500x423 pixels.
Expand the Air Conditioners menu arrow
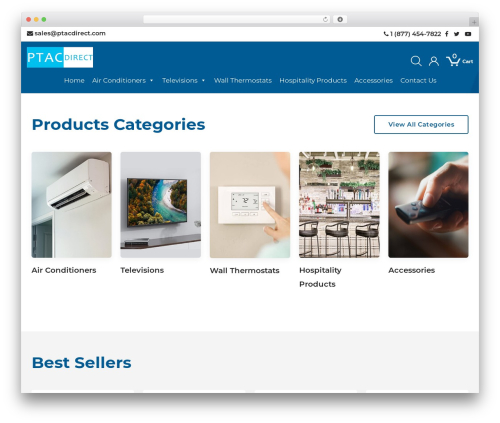tap(152, 80)
